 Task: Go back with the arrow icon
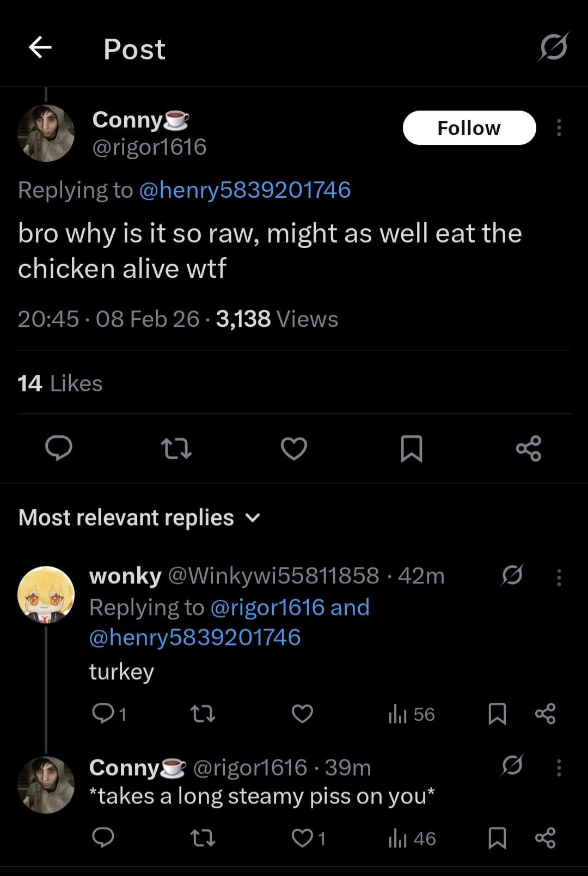(x=40, y=48)
